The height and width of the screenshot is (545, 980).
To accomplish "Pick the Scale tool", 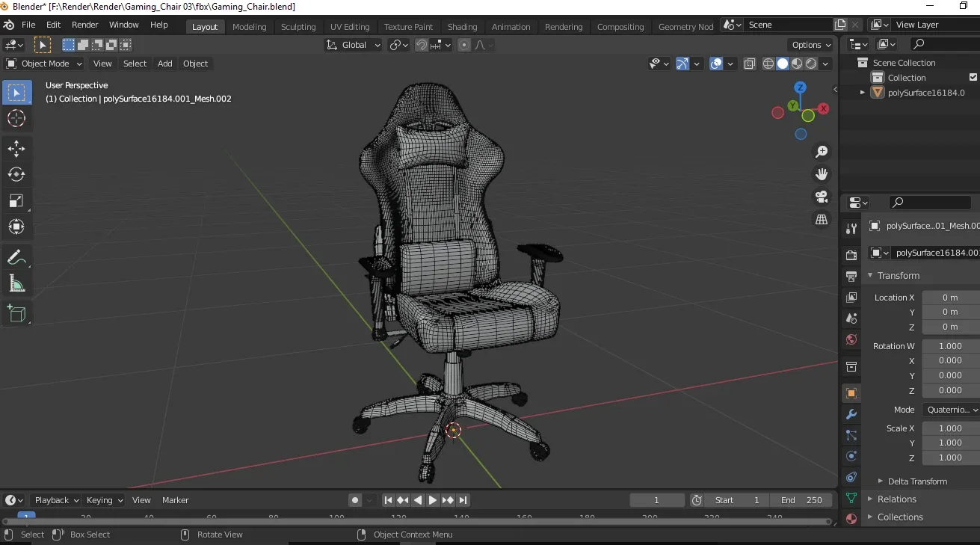I will tap(16, 200).
